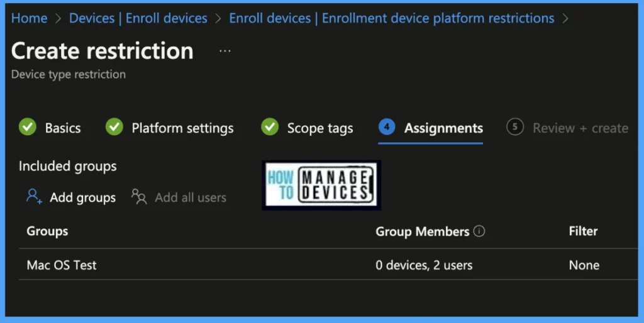This screenshot has height=323, width=644.
Task: Go to Devices | Enroll devices breadcrumb
Action: (x=138, y=18)
